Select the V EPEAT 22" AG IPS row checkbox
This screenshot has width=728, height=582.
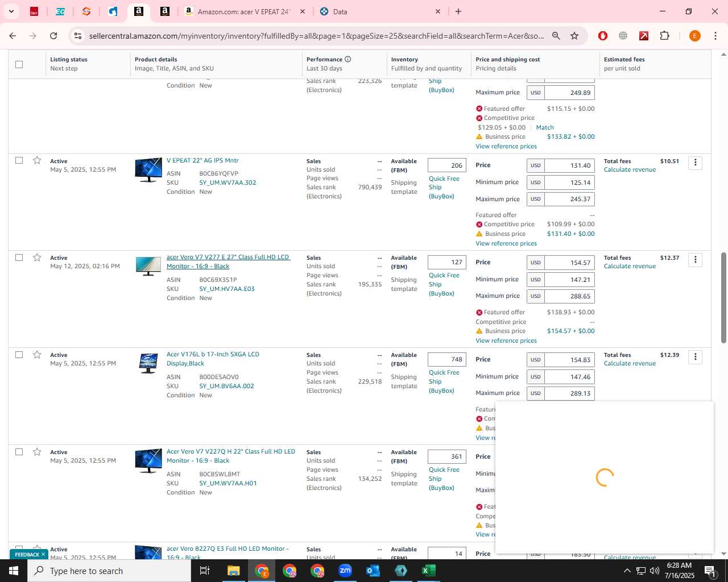click(x=19, y=160)
